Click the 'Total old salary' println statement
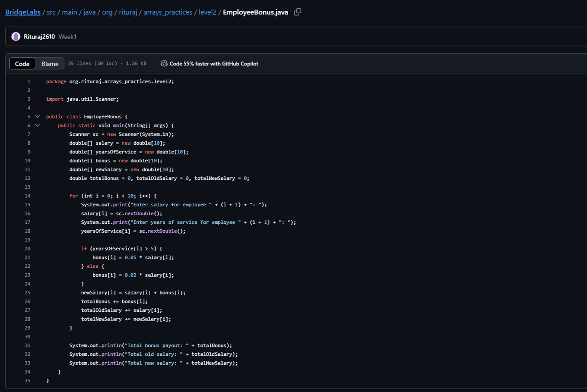Viewport: 587px width, 392px height. pyautogui.click(x=153, y=354)
